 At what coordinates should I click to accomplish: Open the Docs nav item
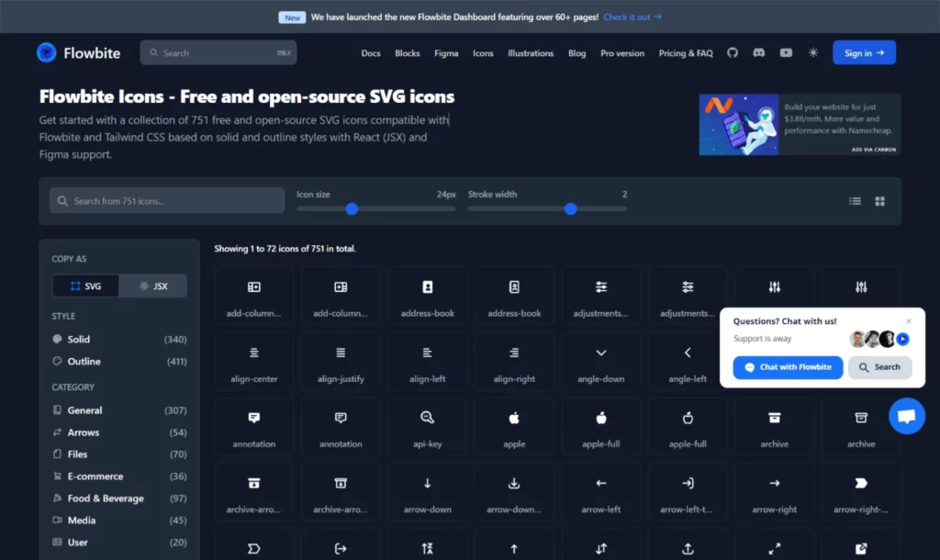pos(371,53)
